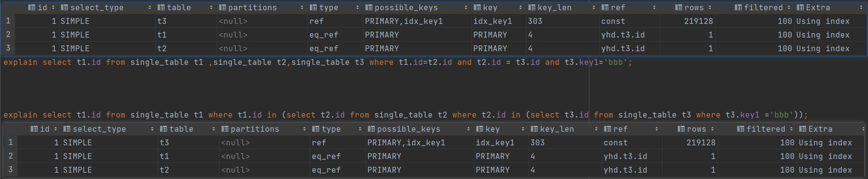
Task: Toggle sort arrows on lower grid key column
Action: pyautogui.click(x=523, y=129)
